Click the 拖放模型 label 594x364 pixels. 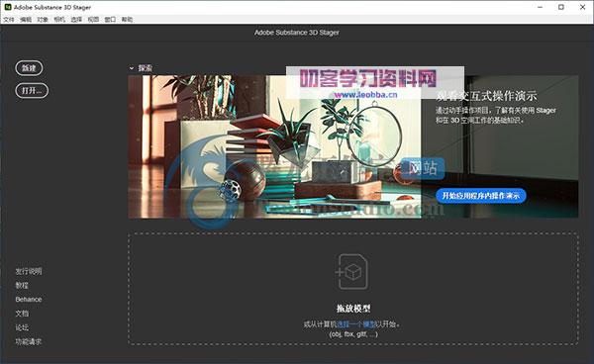[353, 309]
